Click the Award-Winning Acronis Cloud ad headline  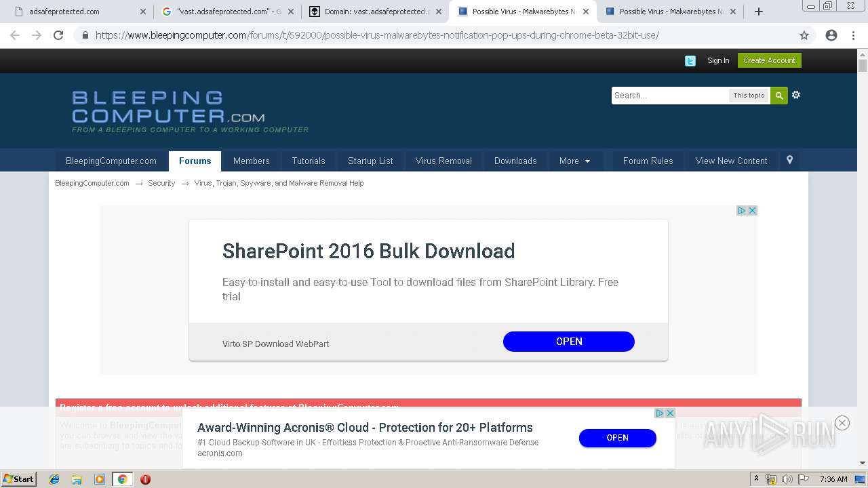pos(365,428)
